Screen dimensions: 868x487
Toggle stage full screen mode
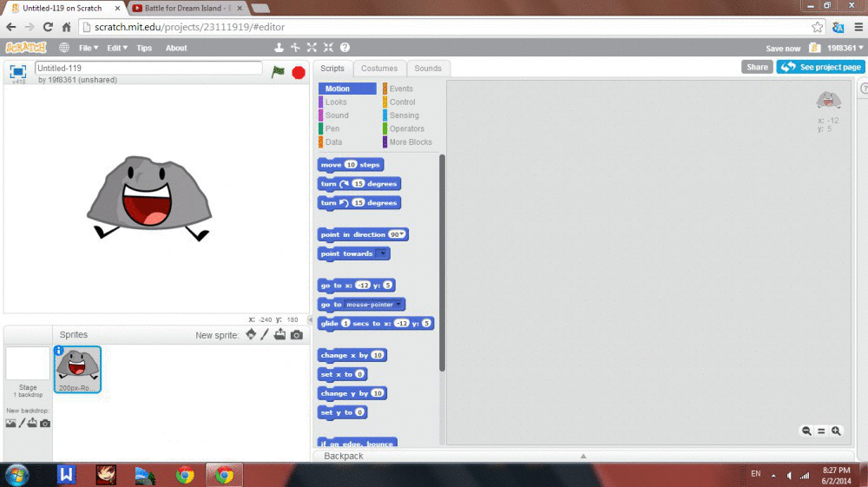coord(17,72)
